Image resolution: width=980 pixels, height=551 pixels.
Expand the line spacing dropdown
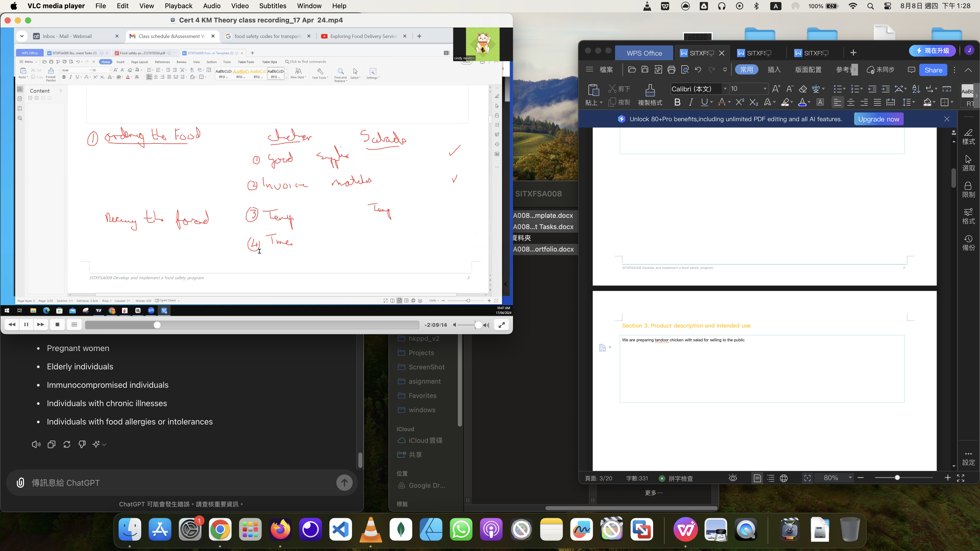point(913,102)
